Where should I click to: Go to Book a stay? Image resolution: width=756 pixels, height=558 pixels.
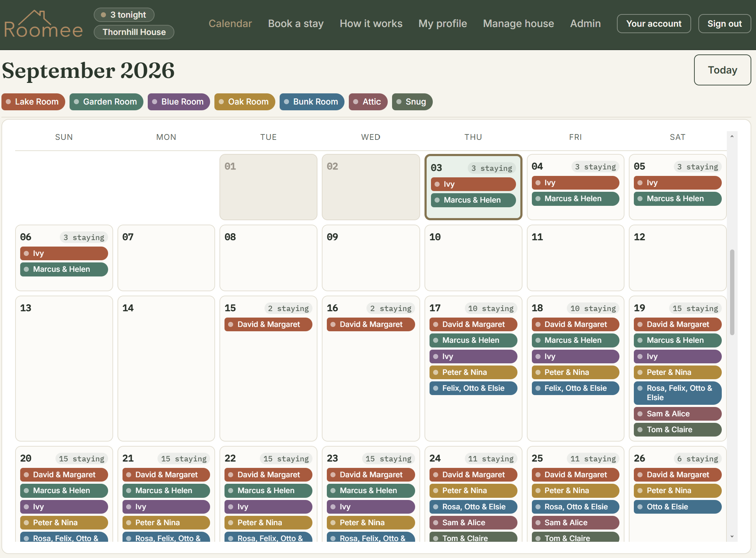pyautogui.click(x=295, y=23)
